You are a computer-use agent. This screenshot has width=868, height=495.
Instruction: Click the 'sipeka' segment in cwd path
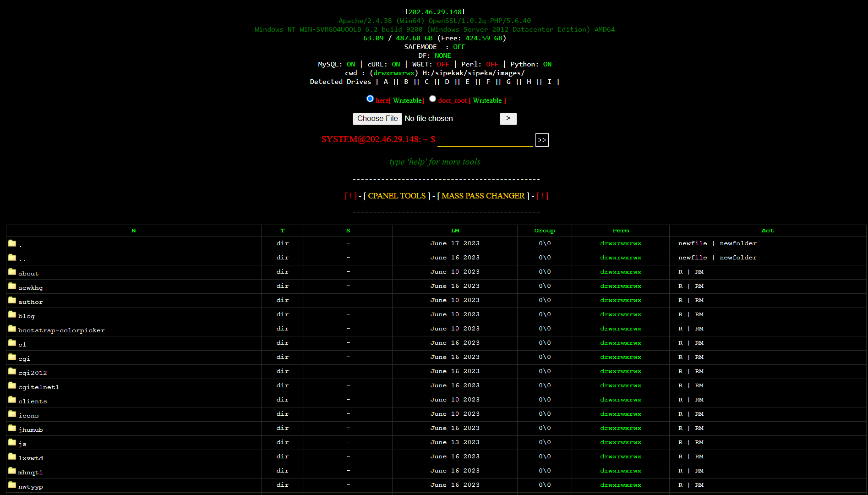480,73
